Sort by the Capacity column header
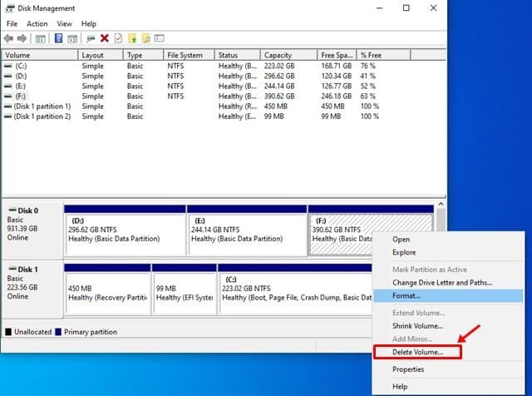Image resolution: width=532 pixels, height=396 pixels. click(x=289, y=55)
